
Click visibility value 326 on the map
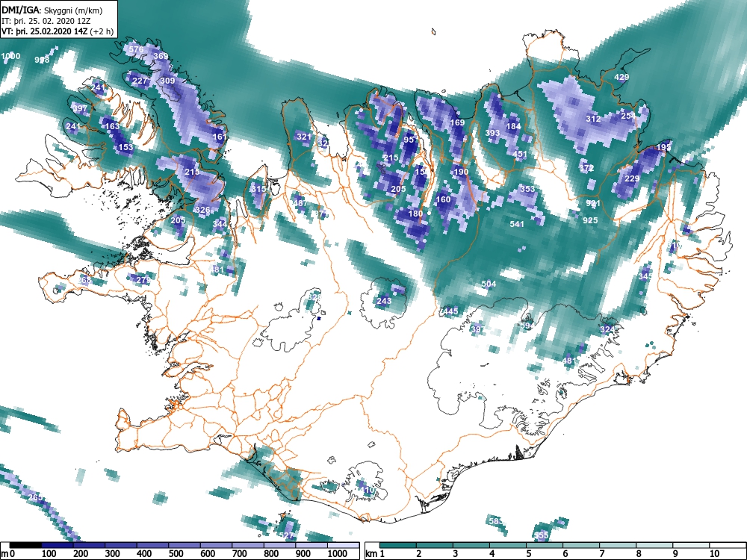(203, 210)
